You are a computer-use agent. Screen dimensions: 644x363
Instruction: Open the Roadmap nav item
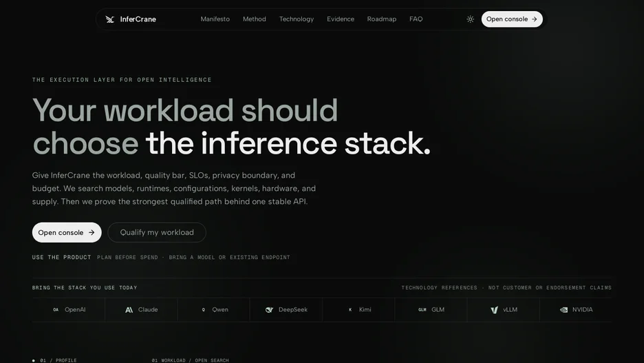382,19
